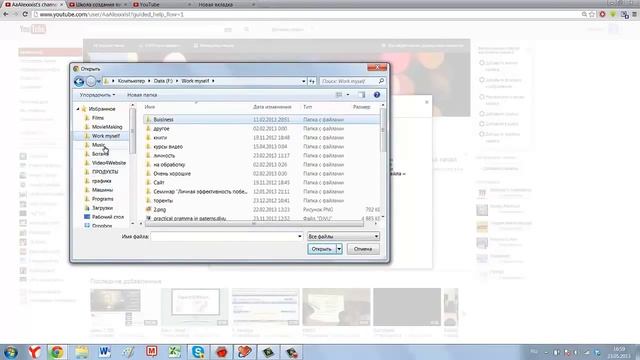640x360 pixels.
Task: Open the view options dropdown arrow
Action: [348, 95]
